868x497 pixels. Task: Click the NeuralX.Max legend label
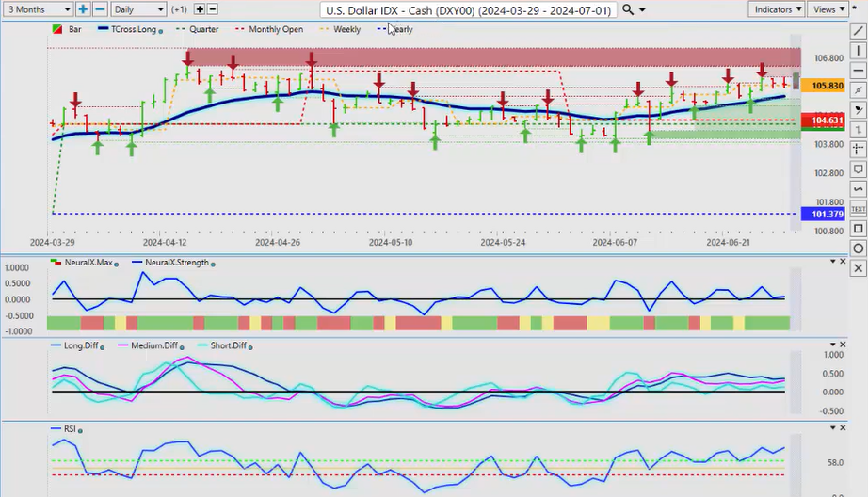point(88,263)
